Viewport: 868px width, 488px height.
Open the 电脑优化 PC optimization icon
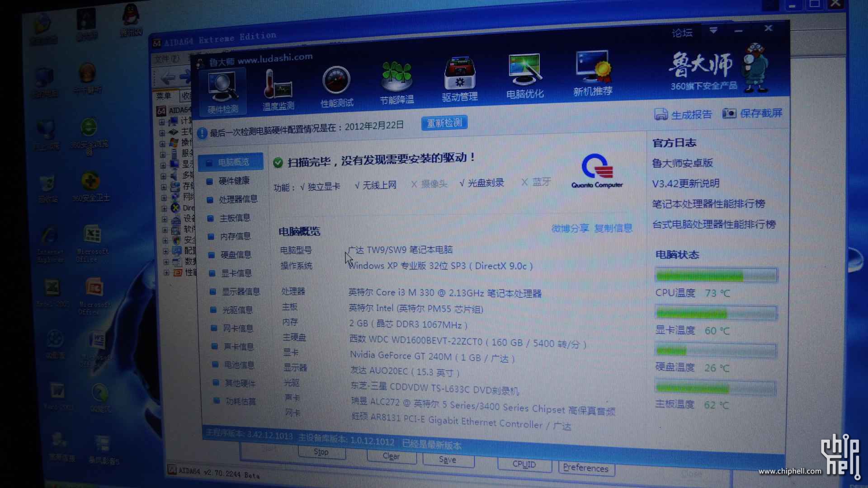pyautogui.click(x=524, y=77)
